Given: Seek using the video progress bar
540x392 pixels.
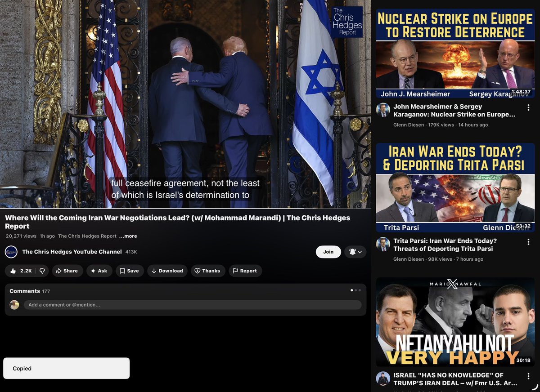Looking at the screenshot, I should (x=185, y=208).
